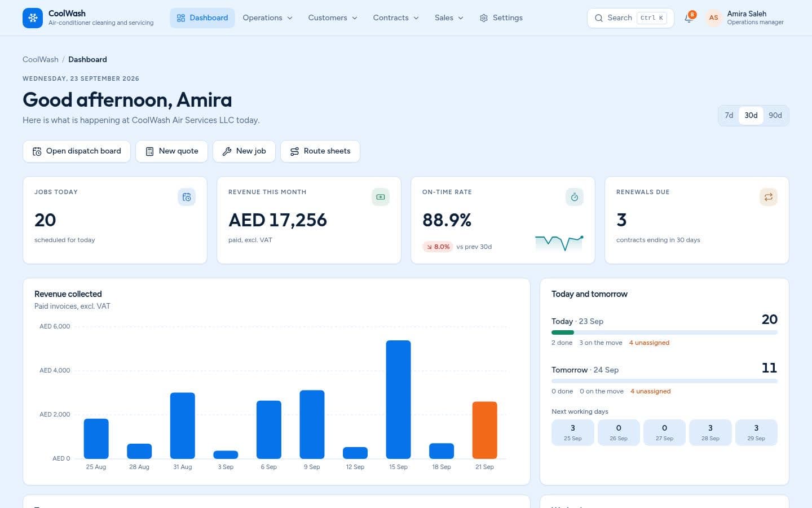Click the orange 21 Sep revenue bar
This screenshot has height=508, width=812.
484,430
